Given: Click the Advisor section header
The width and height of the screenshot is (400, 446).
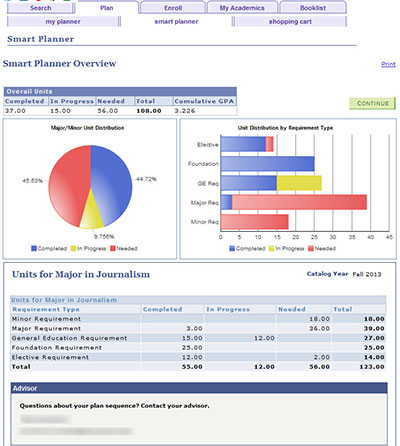Looking at the screenshot, I should [x=199, y=388].
